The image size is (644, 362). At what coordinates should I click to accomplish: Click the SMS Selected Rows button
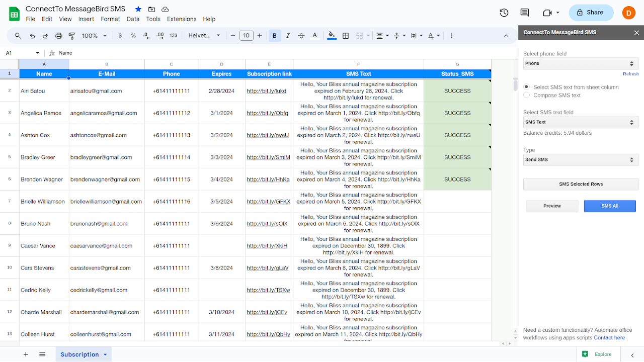[x=581, y=184]
